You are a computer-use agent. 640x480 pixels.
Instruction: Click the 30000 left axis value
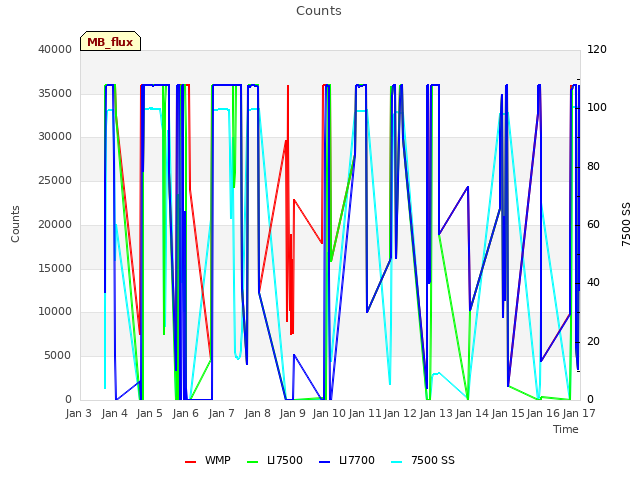click(x=55, y=136)
